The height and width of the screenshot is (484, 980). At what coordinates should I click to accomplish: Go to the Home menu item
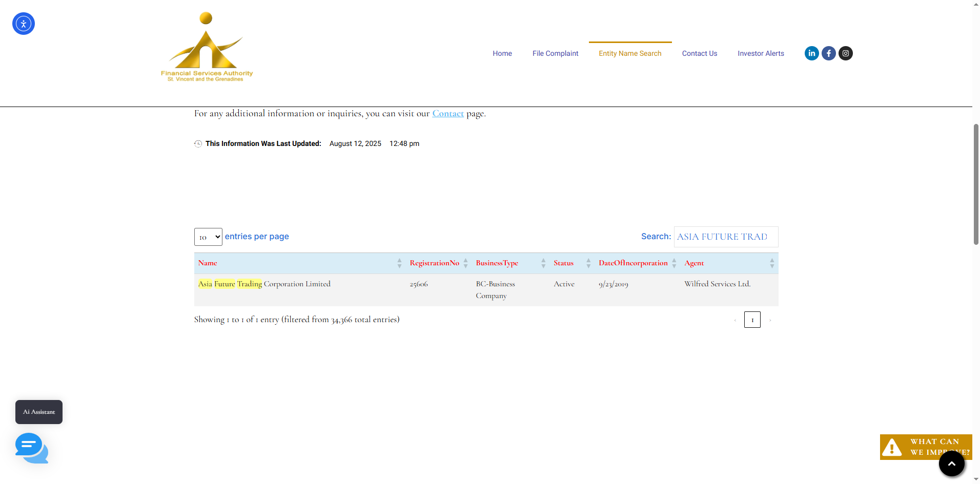tap(502, 53)
